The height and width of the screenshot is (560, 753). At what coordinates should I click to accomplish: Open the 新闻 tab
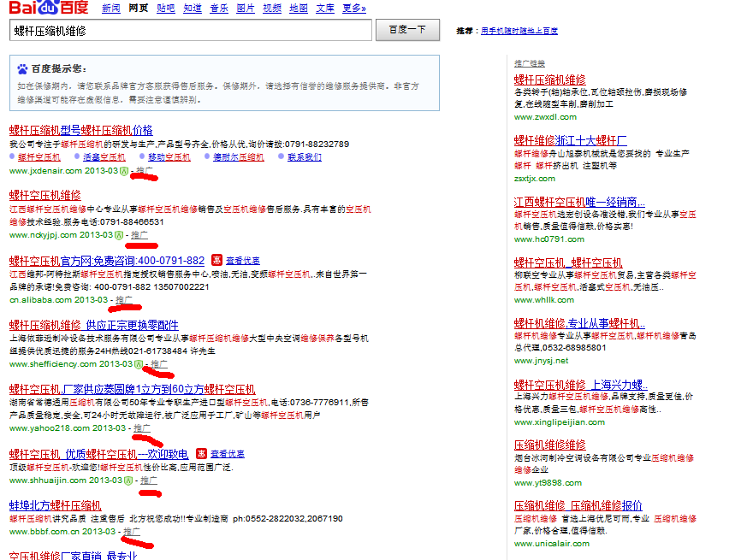tap(111, 9)
